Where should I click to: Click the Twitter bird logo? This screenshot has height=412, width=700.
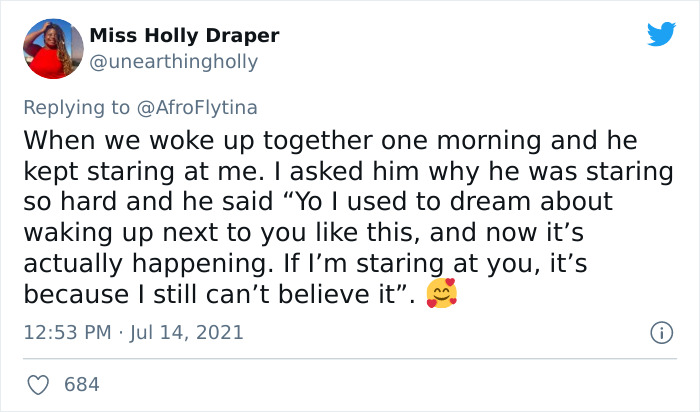click(661, 35)
